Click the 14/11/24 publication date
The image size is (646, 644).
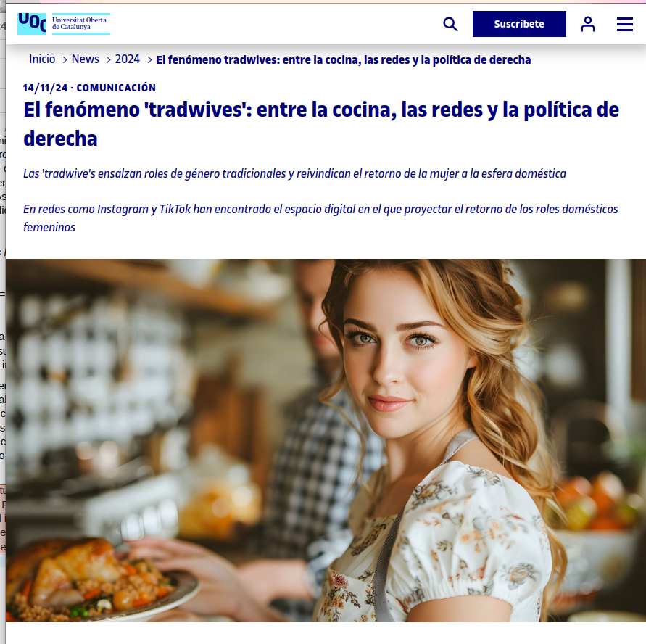point(46,88)
